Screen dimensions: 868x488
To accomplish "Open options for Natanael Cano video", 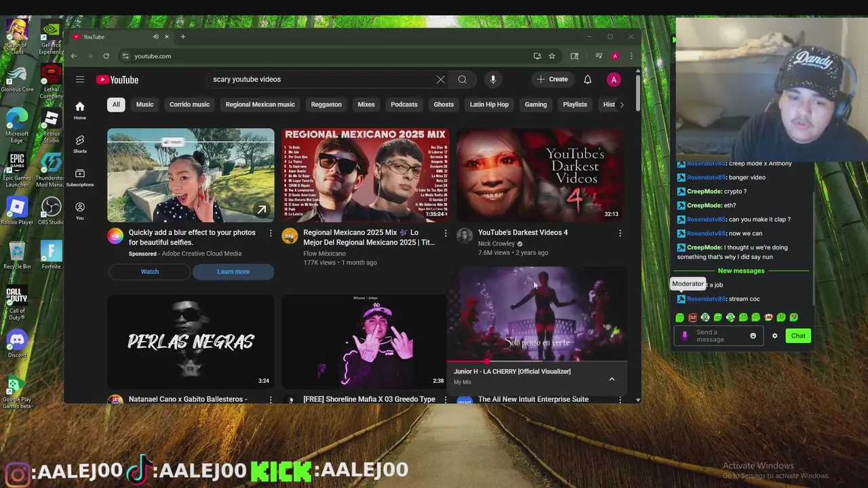I will (x=271, y=400).
